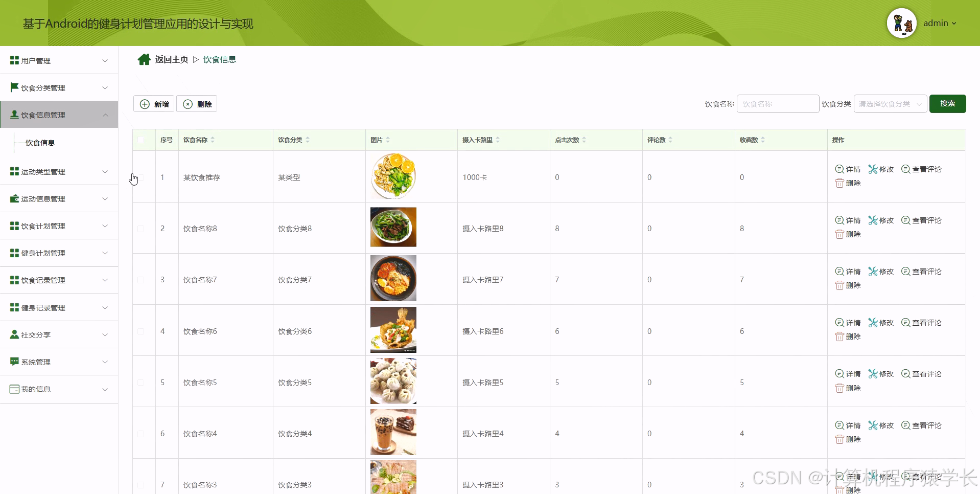Click the 删除 button above the table

tap(197, 104)
